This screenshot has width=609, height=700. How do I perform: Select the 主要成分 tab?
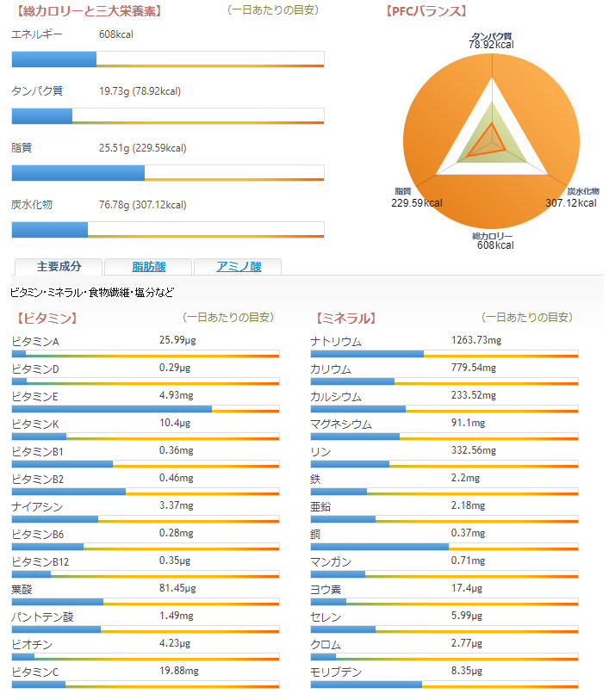(59, 267)
